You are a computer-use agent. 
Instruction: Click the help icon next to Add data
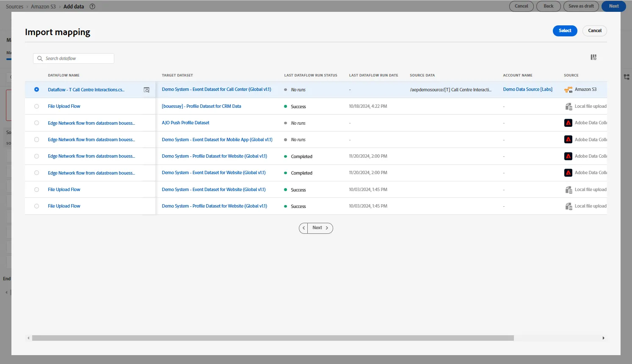[92, 6]
